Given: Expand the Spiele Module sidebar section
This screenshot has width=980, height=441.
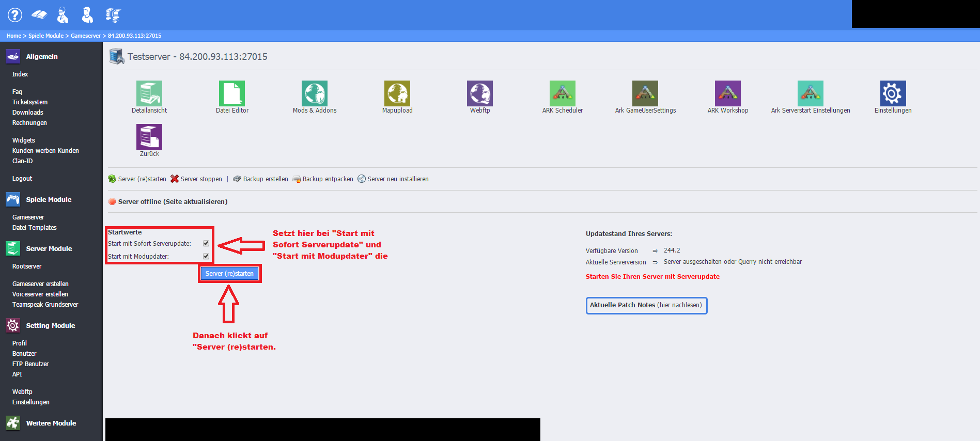Looking at the screenshot, I should coord(49,199).
